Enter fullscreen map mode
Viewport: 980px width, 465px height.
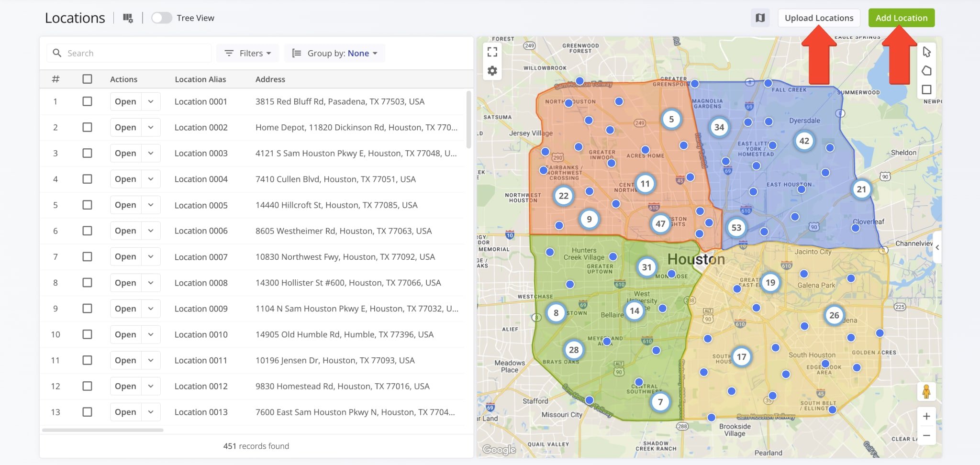click(x=492, y=52)
